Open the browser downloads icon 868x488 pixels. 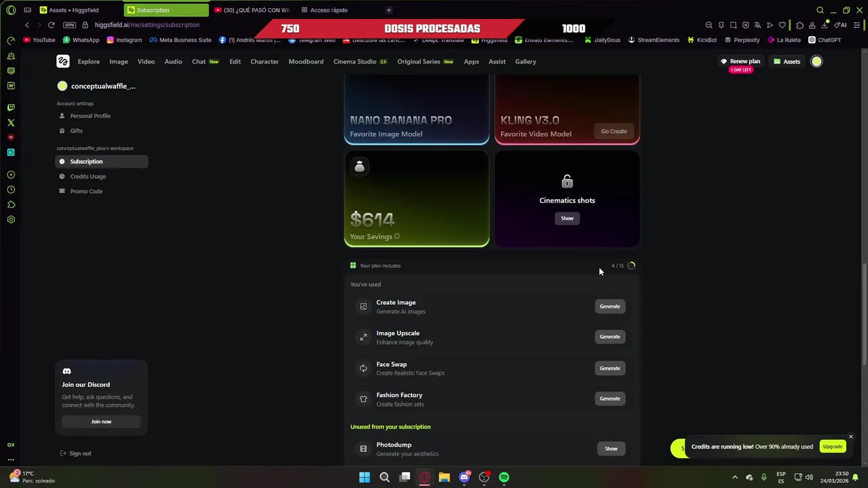pyautogui.click(x=825, y=25)
